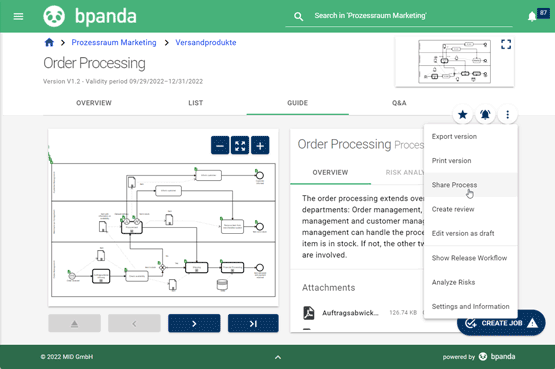This screenshot has width=555, height=369.
Task: Switch to the OVERVIEW main tab
Action: pyautogui.click(x=94, y=103)
